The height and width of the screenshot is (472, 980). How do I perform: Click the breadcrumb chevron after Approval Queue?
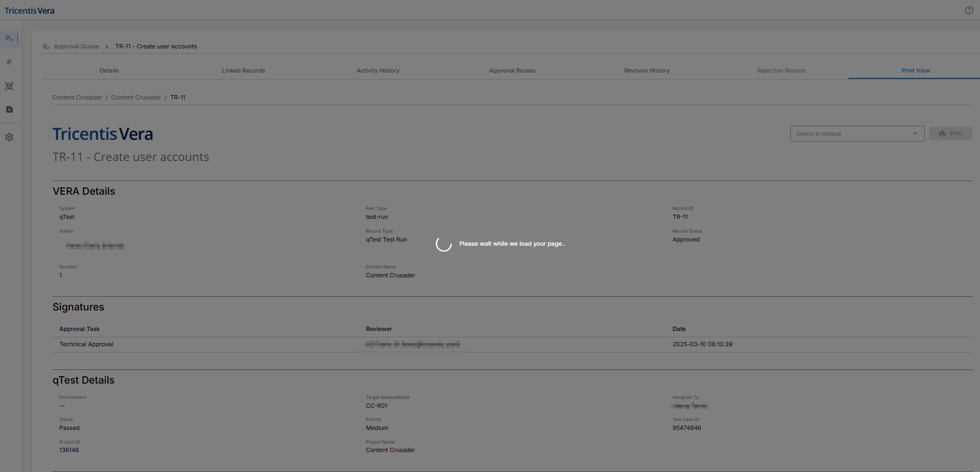(x=107, y=47)
